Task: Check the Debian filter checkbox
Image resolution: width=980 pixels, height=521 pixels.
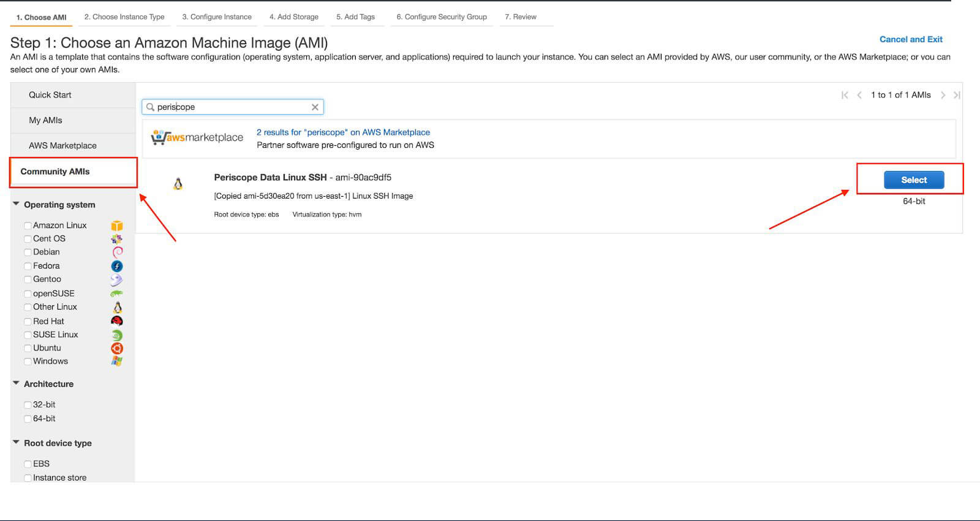Action: pos(28,252)
